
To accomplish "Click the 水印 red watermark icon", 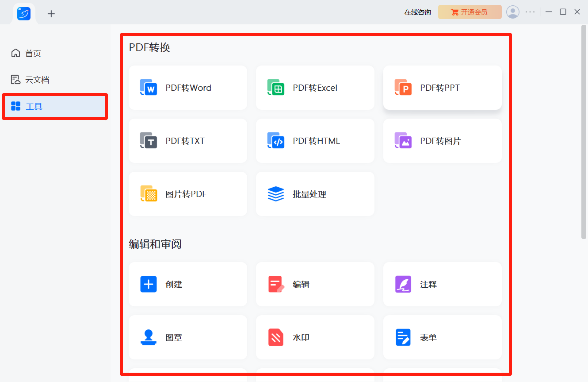I will (x=276, y=337).
